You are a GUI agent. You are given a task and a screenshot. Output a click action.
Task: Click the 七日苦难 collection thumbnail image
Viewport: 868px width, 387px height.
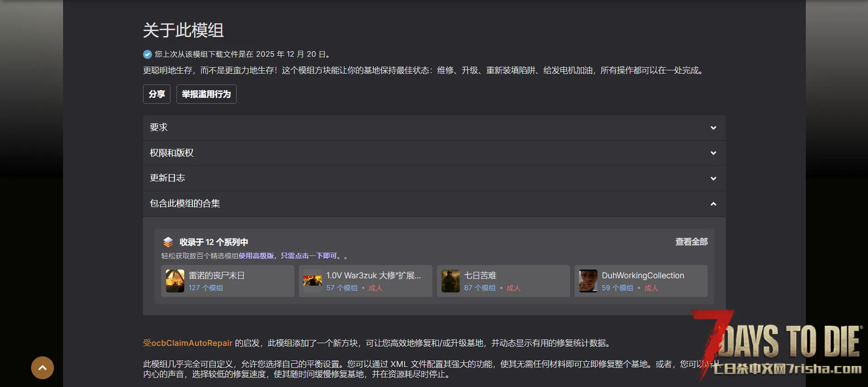tap(450, 281)
